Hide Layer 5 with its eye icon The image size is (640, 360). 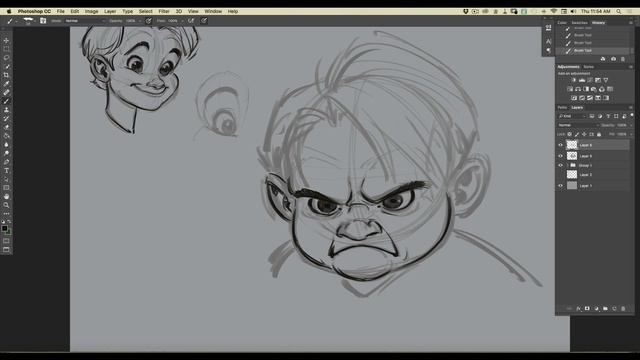560,156
